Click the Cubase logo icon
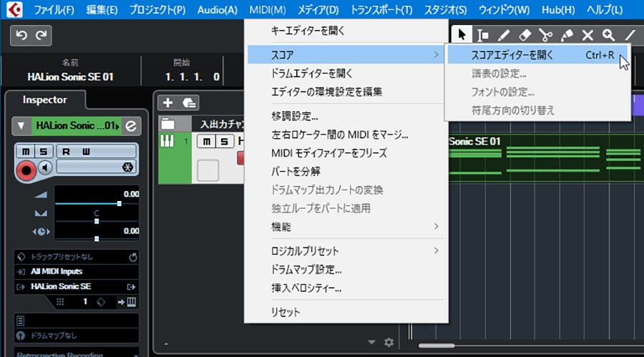 click(15, 9)
